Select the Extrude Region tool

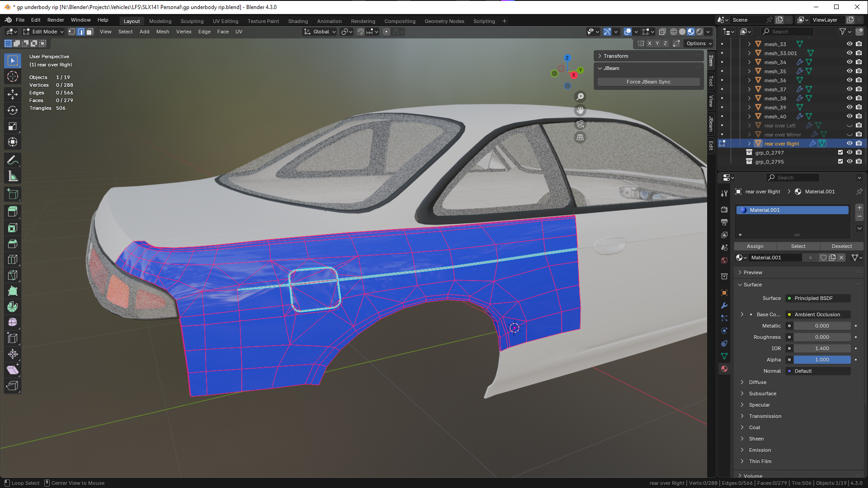point(13,211)
